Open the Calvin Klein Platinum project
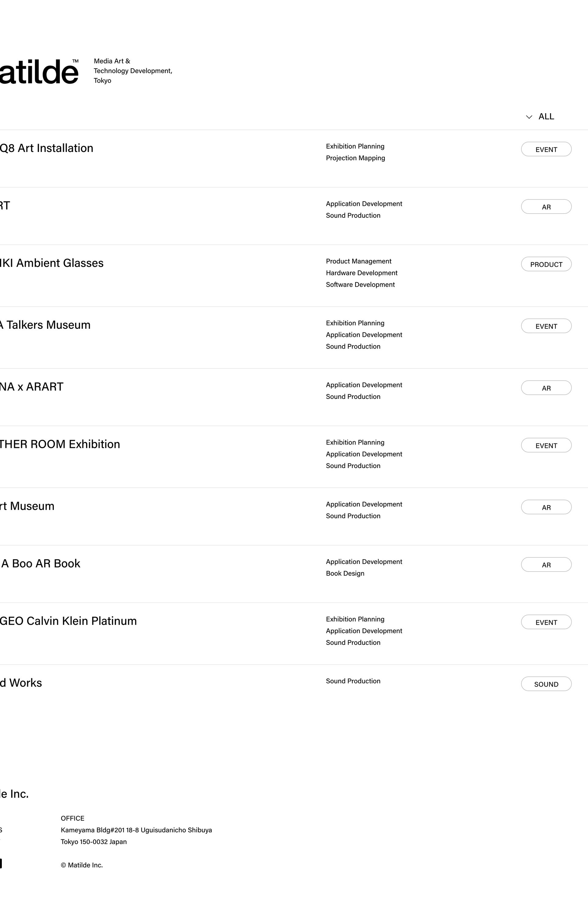The width and height of the screenshot is (588, 919). 68,621
